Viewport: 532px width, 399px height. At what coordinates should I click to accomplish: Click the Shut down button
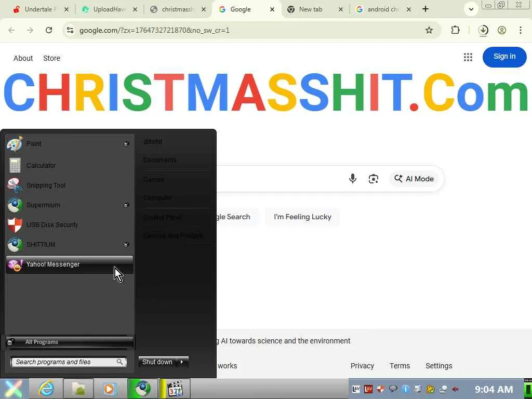click(x=157, y=362)
